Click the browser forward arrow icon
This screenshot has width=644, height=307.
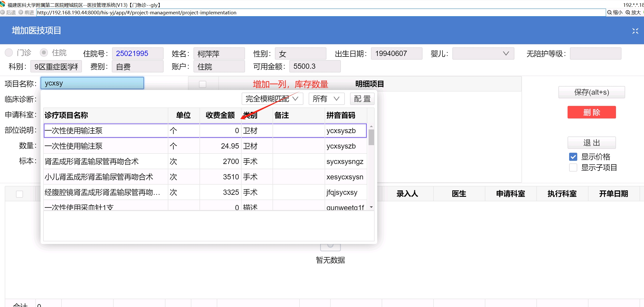(21, 12)
